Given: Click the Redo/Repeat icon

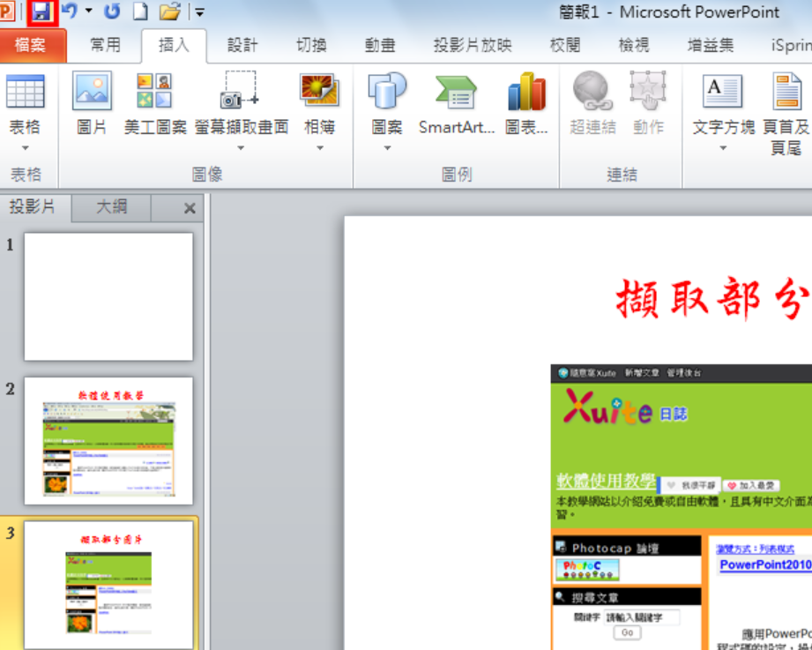Looking at the screenshot, I should point(112,11).
